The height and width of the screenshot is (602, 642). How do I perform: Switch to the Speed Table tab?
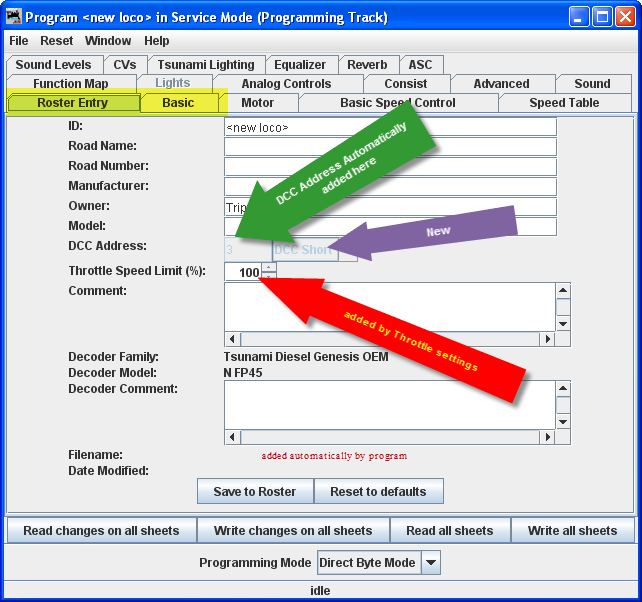click(564, 103)
